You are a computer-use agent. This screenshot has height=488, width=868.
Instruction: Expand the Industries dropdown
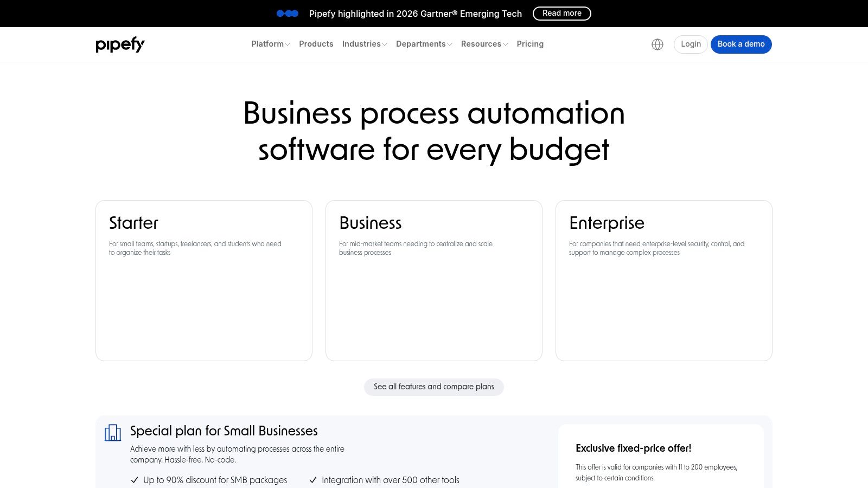pos(364,44)
